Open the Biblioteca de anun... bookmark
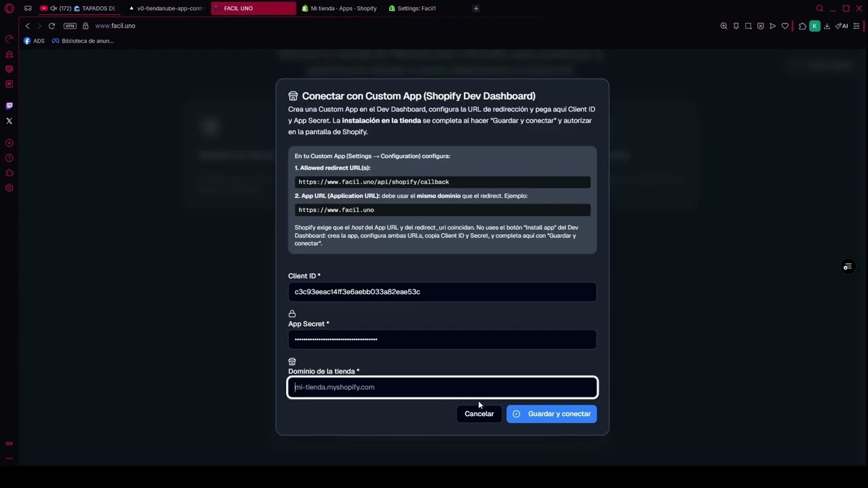 click(x=83, y=41)
